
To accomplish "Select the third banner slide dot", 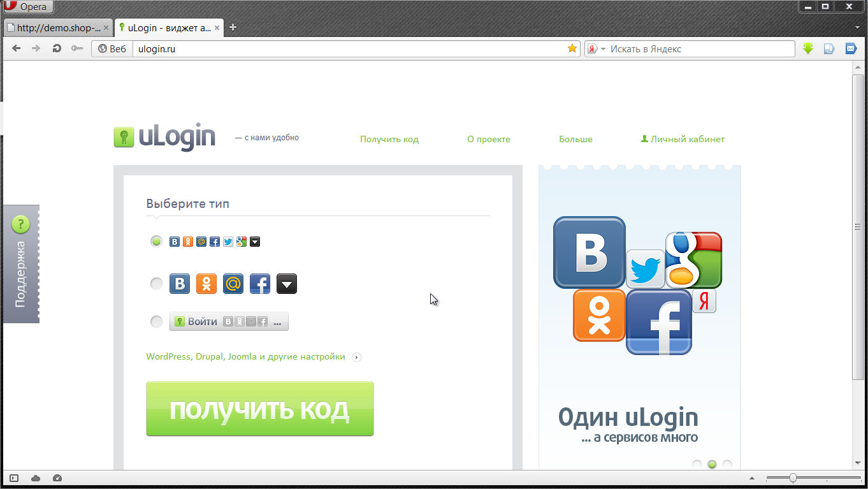I will 727,464.
